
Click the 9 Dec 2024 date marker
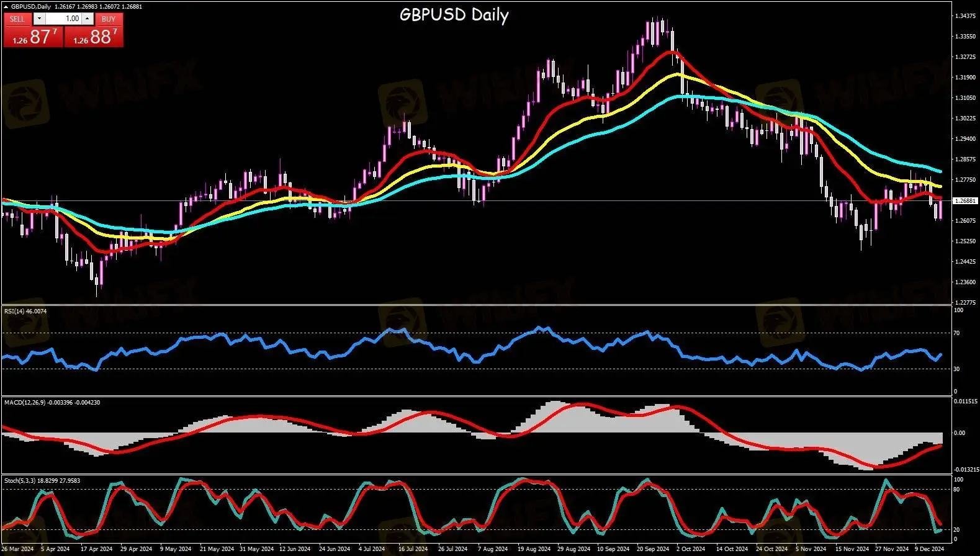(928, 549)
